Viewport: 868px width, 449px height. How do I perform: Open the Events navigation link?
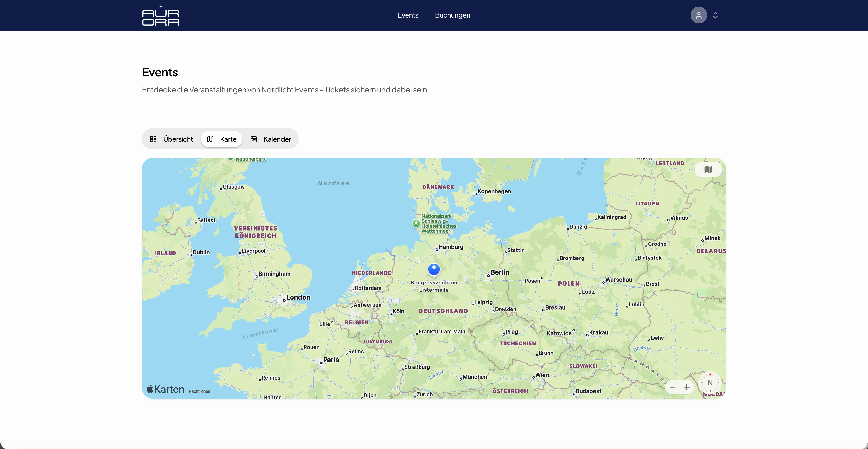(x=408, y=15)
